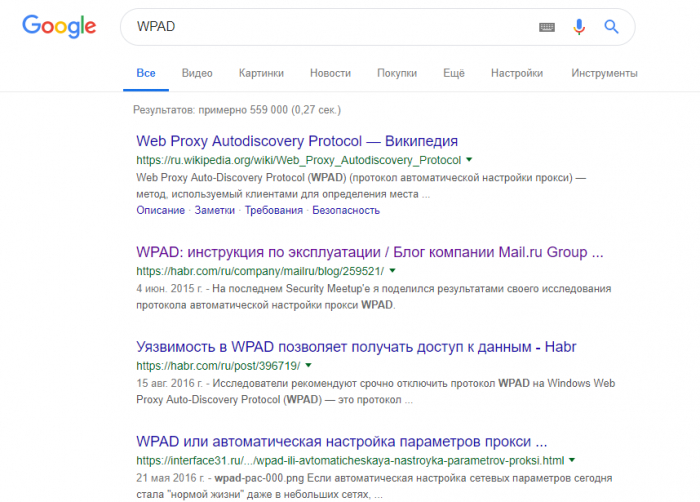The image size is (700, 502).
Task: Click the 15 авг. 2016 г. snippet date
Action: tap(170, 383)
